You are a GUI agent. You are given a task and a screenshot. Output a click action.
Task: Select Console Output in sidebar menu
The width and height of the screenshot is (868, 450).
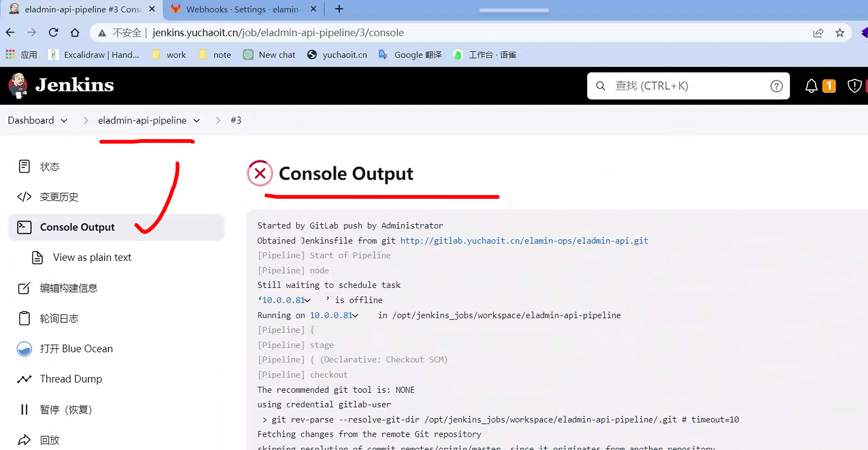[77, 227]
